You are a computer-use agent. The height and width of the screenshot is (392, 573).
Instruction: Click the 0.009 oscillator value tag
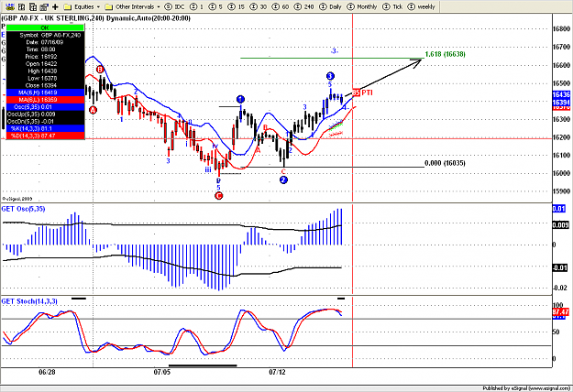click(560, 224)
